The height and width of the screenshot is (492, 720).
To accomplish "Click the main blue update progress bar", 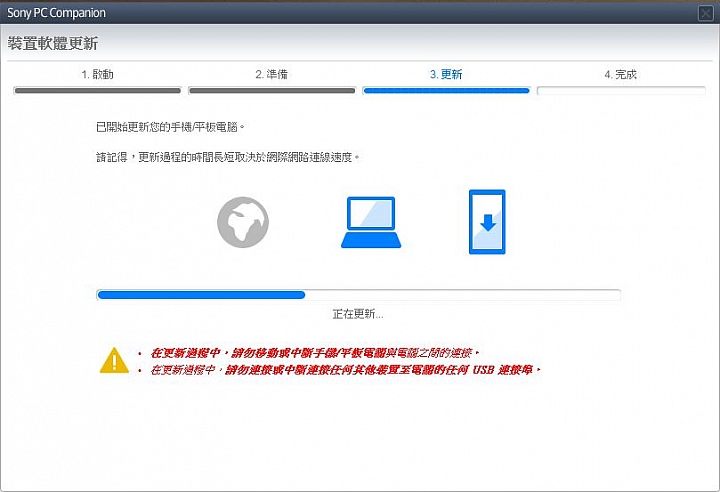I will coord(358,295).
